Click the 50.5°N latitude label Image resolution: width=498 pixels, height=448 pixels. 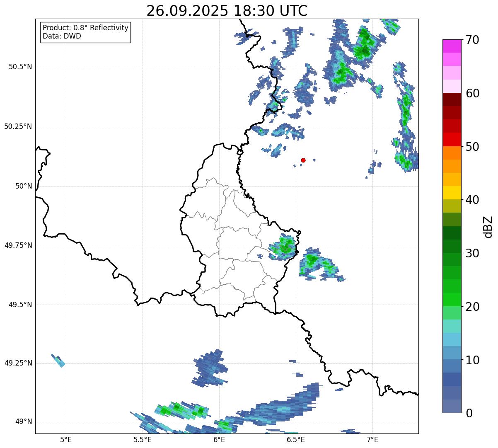coord(20,67)
